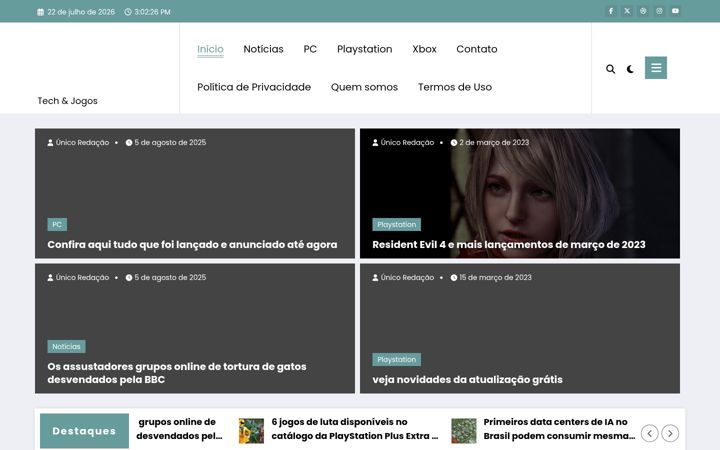Open '6 jogos de luta disponíveis' ticker headline
Image resolution: width=720 pixels, height=450 pixels.
pyautogui.click(x=354, y=429)
